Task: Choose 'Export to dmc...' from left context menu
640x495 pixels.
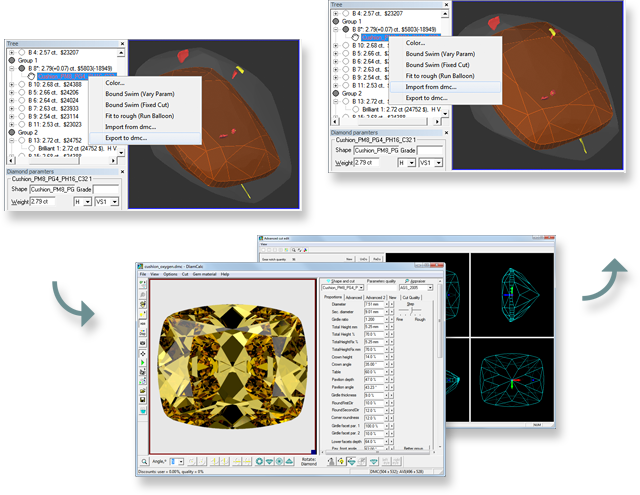Action: click(125, 138)
